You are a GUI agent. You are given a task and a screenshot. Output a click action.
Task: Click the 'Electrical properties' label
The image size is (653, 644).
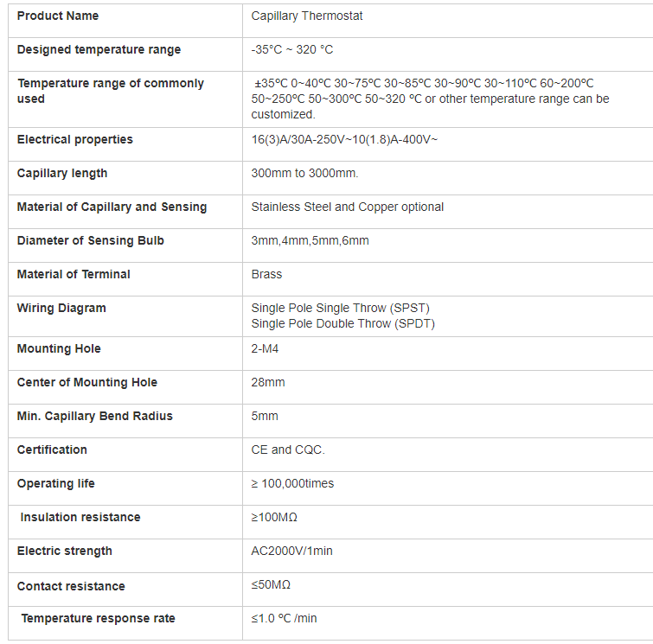(x=75, y=139)
